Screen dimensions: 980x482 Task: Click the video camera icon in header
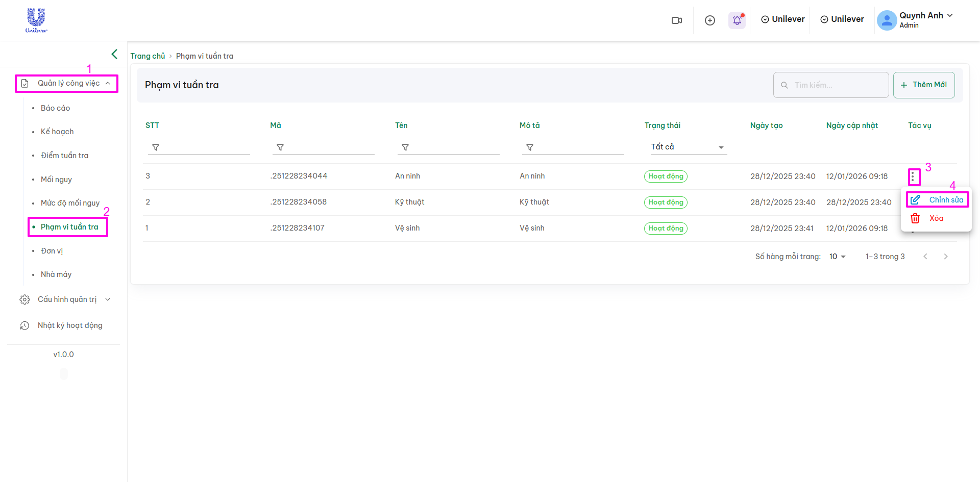[x=677, y=20]
